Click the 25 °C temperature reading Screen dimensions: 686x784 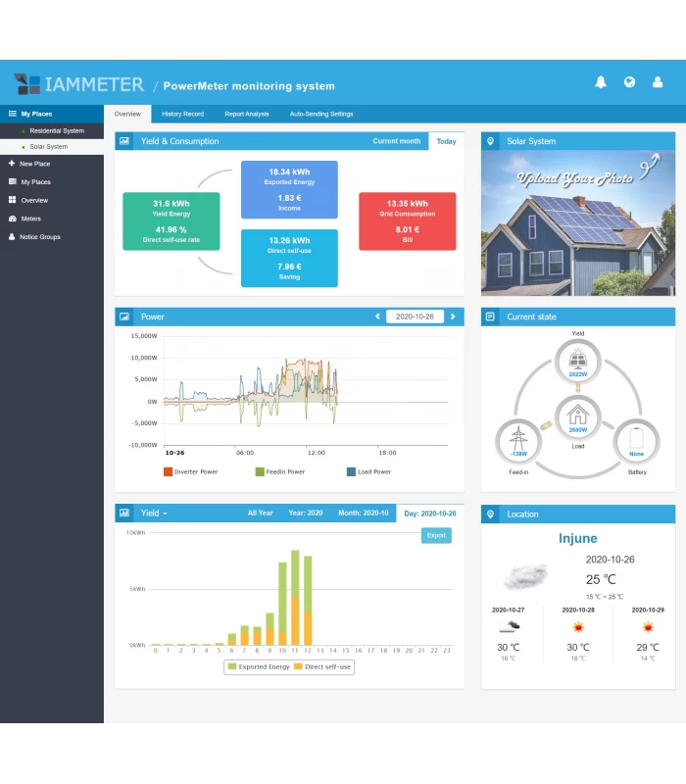(601, 579)
